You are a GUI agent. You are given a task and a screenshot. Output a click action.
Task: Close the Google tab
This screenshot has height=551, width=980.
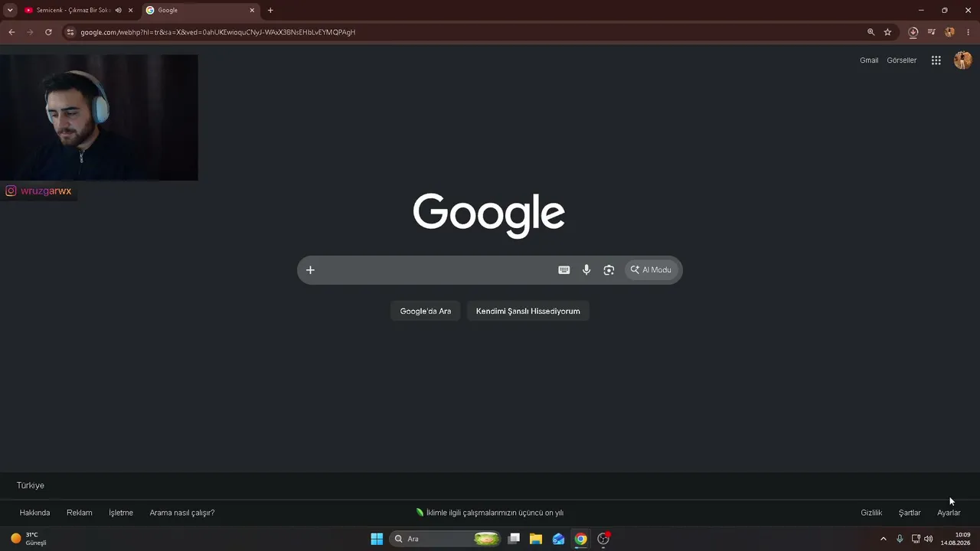252,10
